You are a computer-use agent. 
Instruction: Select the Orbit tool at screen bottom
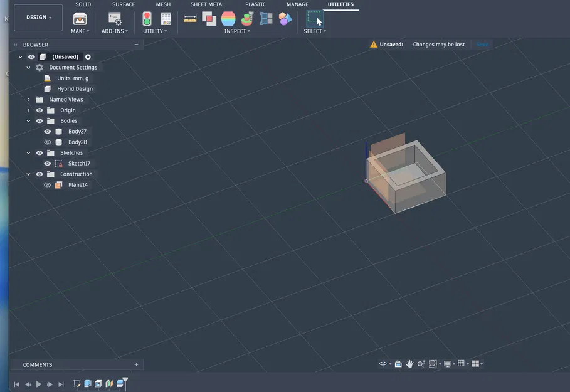[383, 363]
